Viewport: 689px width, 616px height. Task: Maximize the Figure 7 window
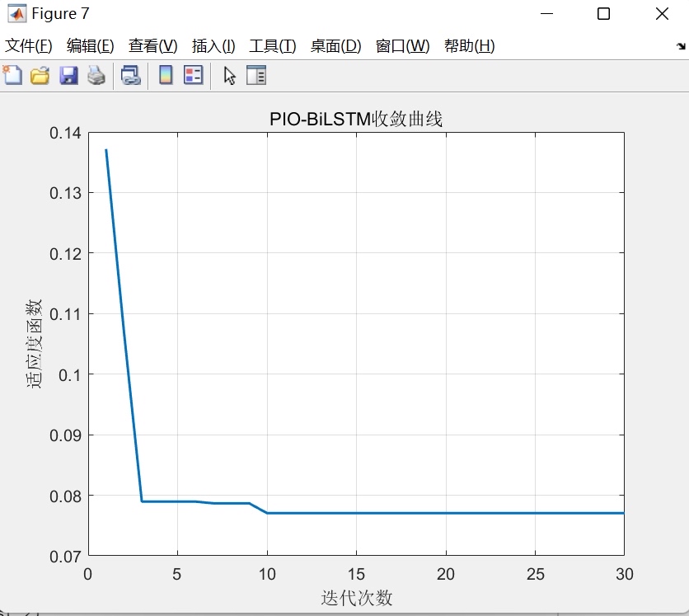click(604, 14)
